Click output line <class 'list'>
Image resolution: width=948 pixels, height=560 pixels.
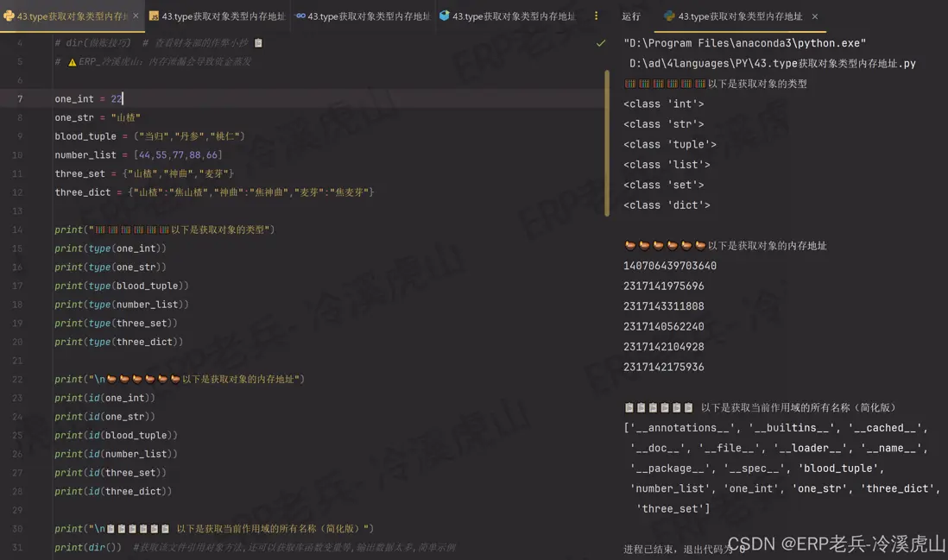[x=667, y=165]
